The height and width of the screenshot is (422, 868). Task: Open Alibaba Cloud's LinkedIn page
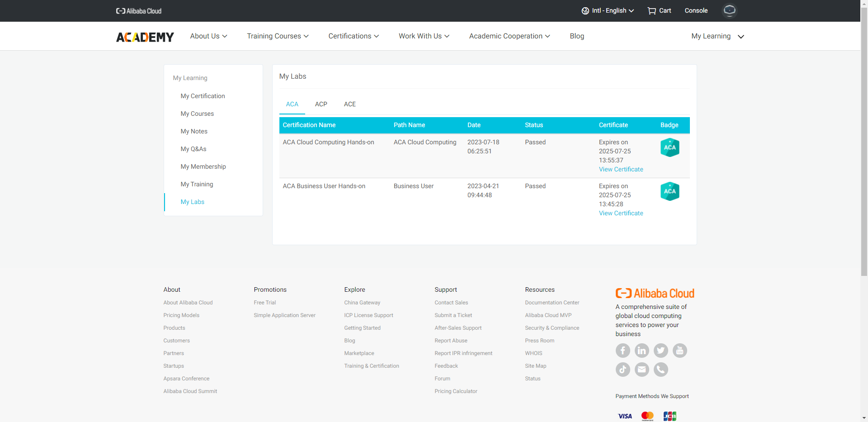[x=642, y=351]
